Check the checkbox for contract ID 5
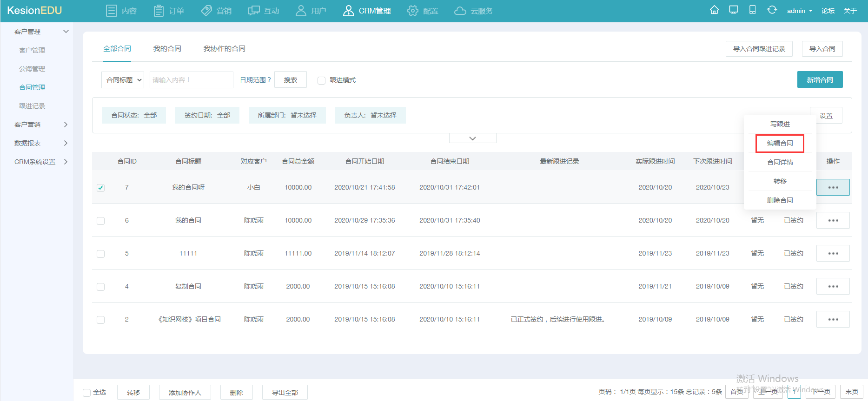Screen dimensions: 868x401 [x=100, y=254]
